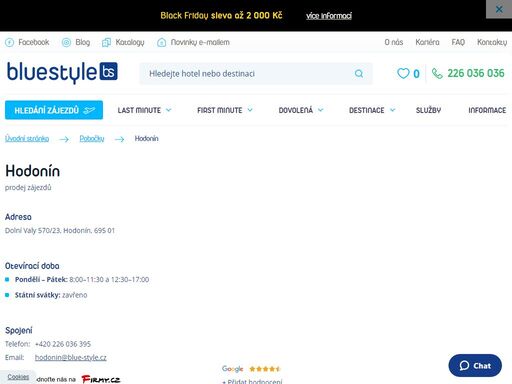
Task: Click the phone number 226 036 036
Action: [476, 73]
